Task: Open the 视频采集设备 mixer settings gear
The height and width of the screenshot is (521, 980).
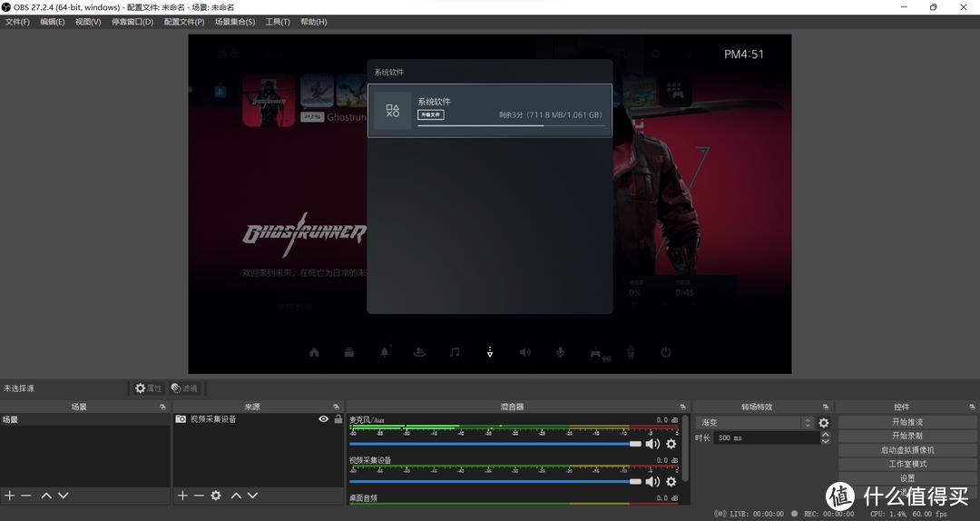Action: tap(671, 482)
